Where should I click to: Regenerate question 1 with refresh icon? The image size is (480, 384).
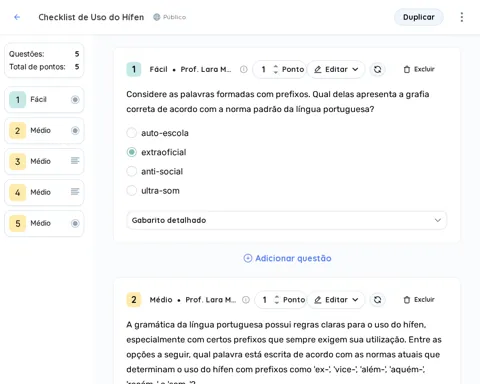pyautogui.click(x=377, y=69)
